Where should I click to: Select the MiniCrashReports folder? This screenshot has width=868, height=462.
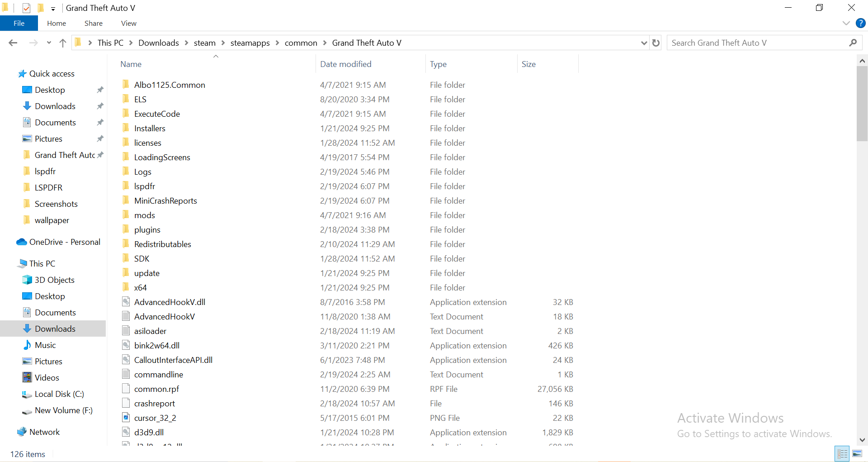point(165,200)
